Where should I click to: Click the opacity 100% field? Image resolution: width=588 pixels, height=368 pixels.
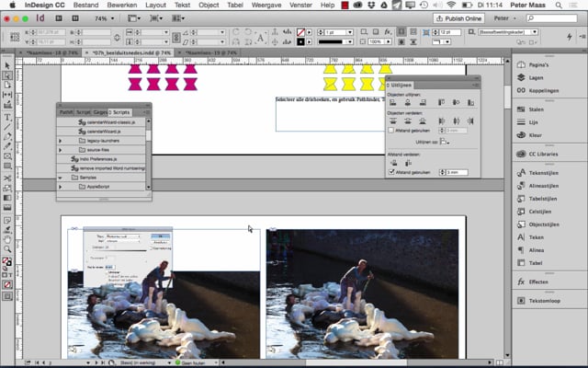(376, 41)
